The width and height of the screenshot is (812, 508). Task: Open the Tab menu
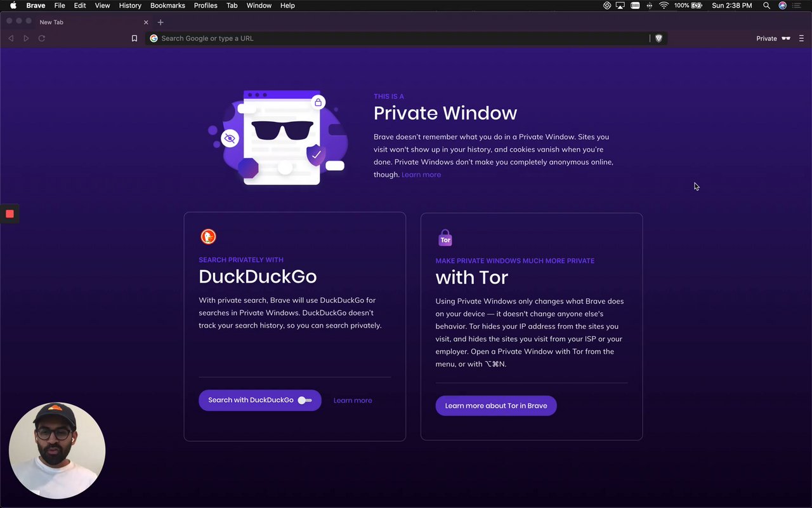click(232, 5)
